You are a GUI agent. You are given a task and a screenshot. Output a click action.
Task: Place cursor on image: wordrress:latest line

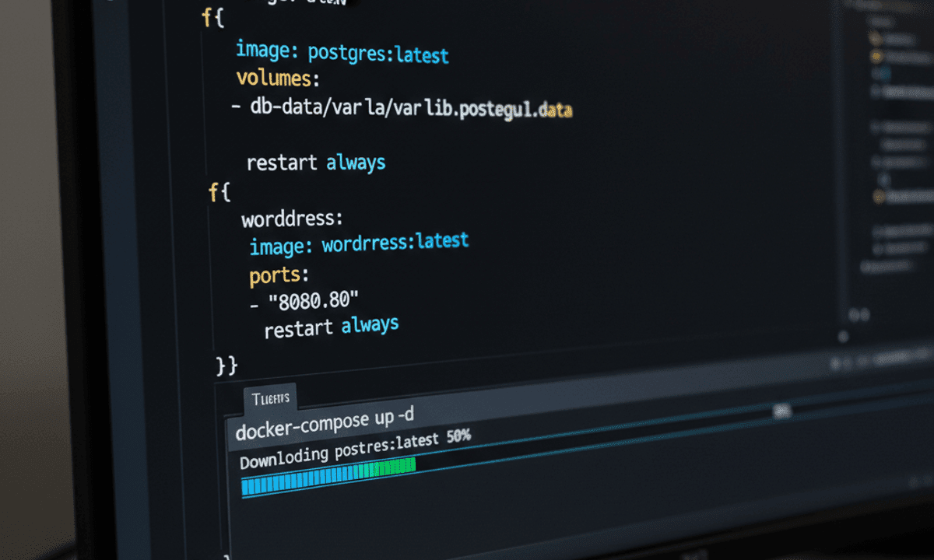tap(359, 244)
